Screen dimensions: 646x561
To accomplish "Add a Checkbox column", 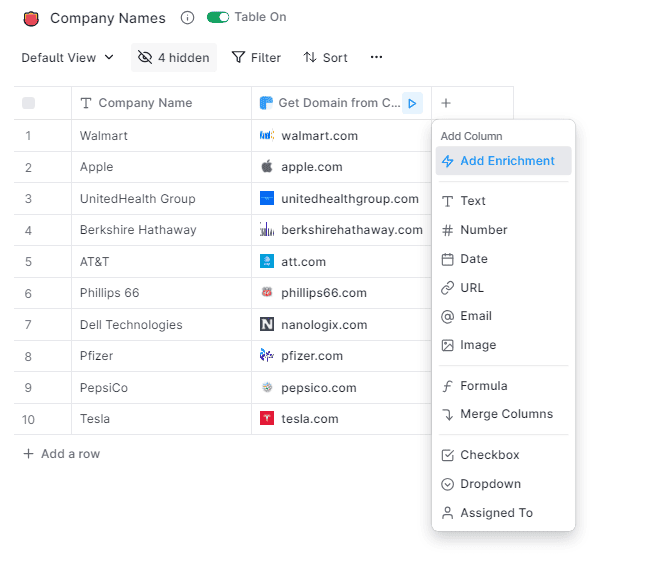I will tap(503, 455).
